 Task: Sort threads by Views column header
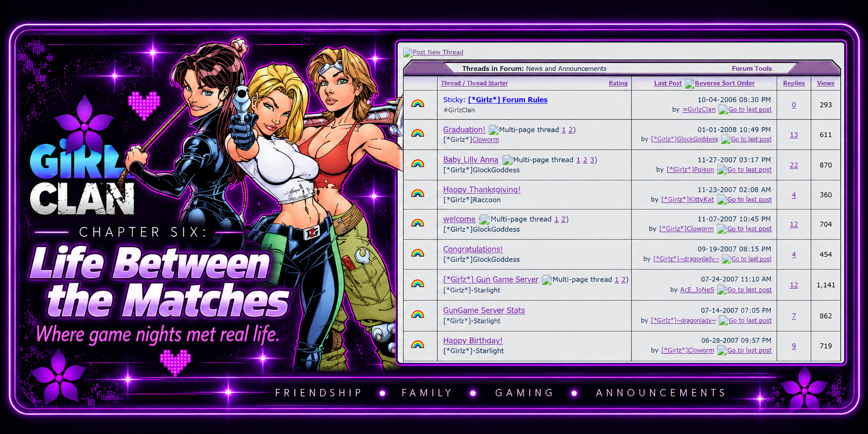[825, 84]
